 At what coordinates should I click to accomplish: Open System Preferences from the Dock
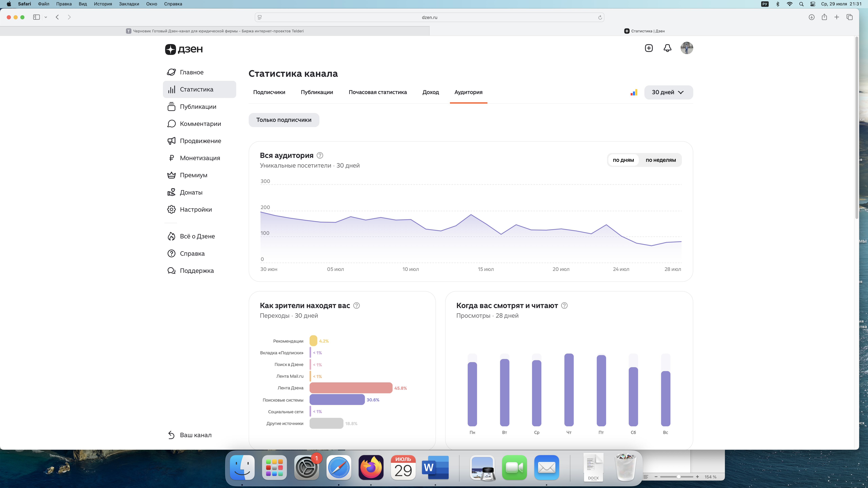pos(307,467)
